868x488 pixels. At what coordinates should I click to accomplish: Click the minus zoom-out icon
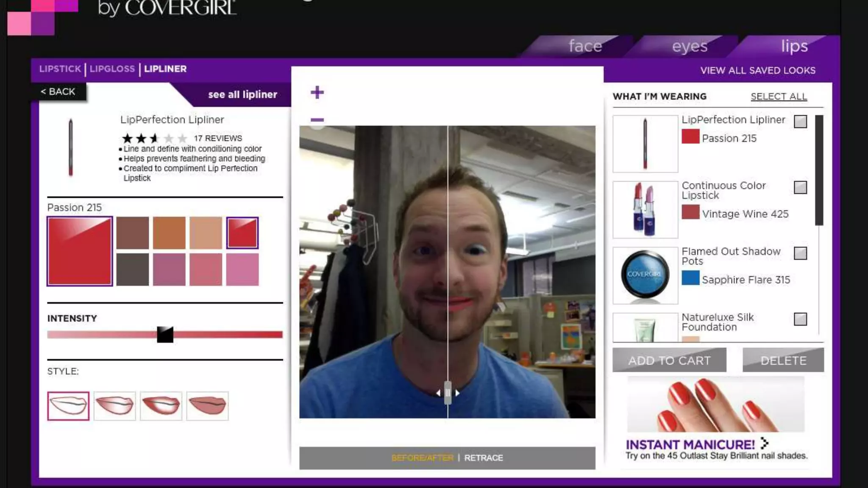tap(317, 120)
